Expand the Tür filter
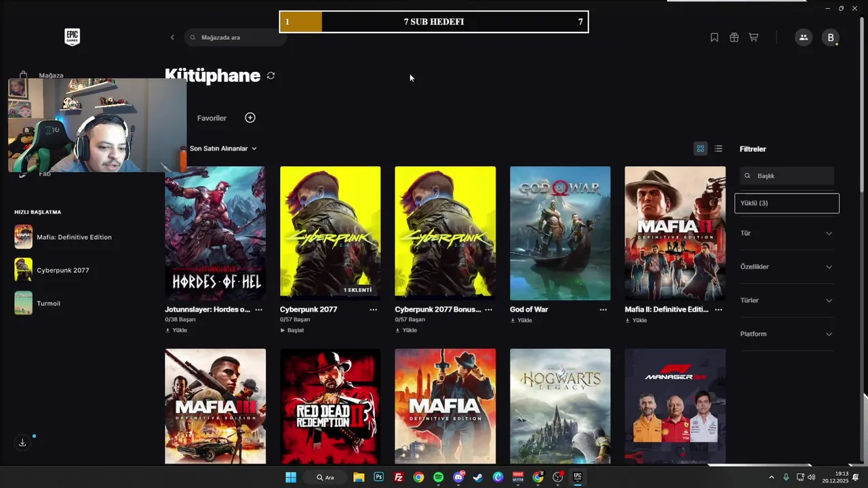Screen dimensions: 868x488 pyautogui.click(x=787, y=233)
